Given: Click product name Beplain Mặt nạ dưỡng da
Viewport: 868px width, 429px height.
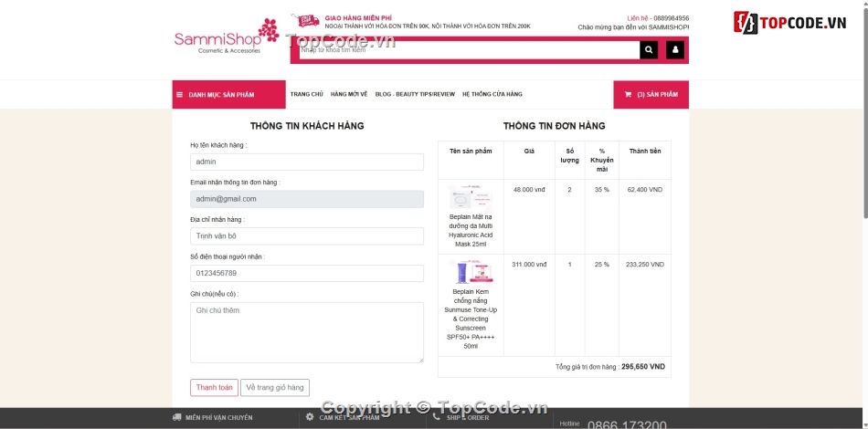Looking at the screenshot, I should (471, 231).
